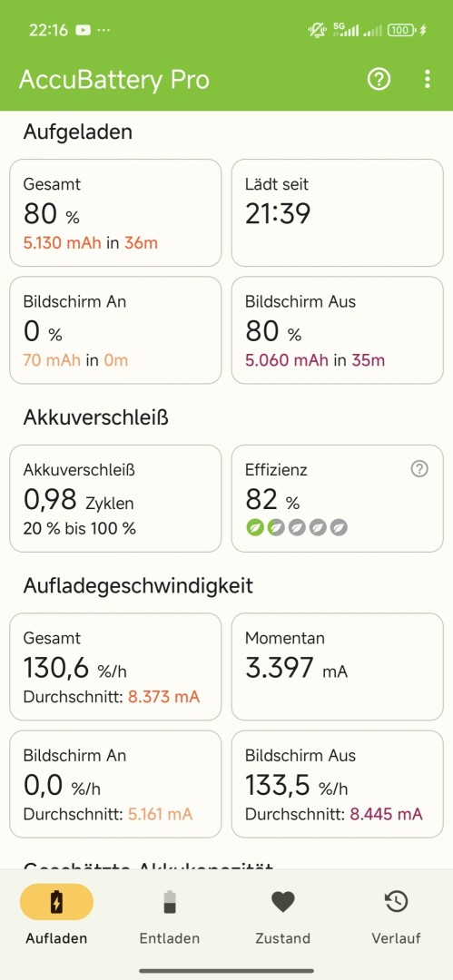Switch to the Entladen tab label

170,938
